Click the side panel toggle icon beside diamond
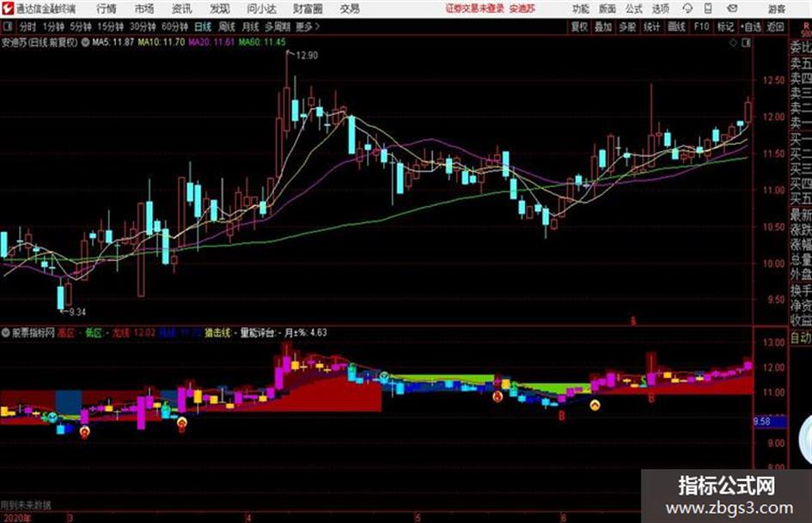The image size is (812, 523). [x=746, y=44]
